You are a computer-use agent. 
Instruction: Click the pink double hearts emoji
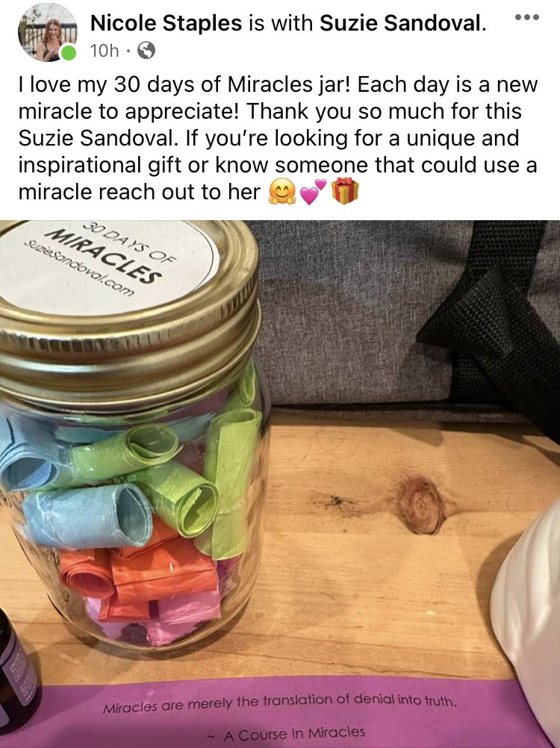(x=314, y=193)
